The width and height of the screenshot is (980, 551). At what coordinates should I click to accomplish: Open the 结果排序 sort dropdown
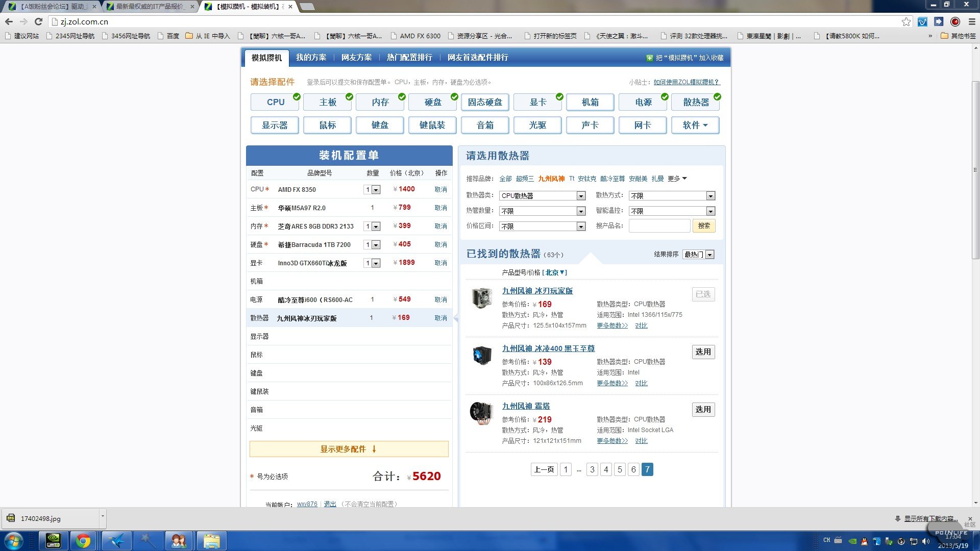(698, 255)
